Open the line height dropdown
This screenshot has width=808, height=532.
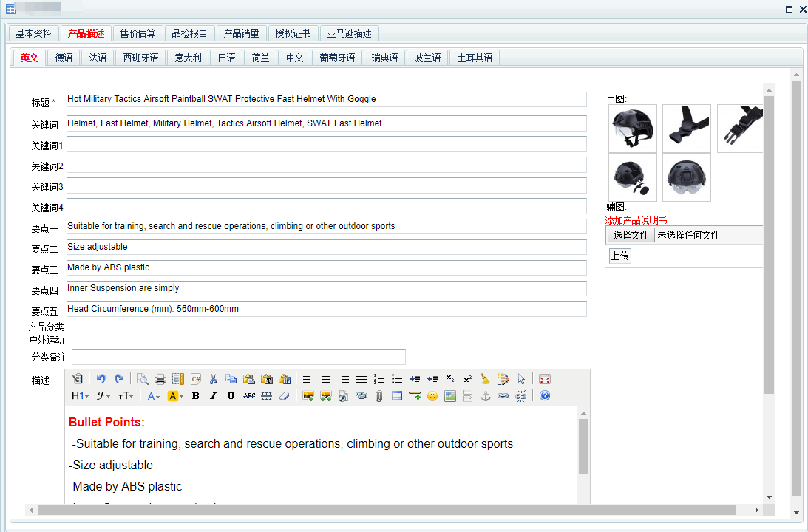tap(266, 395)
